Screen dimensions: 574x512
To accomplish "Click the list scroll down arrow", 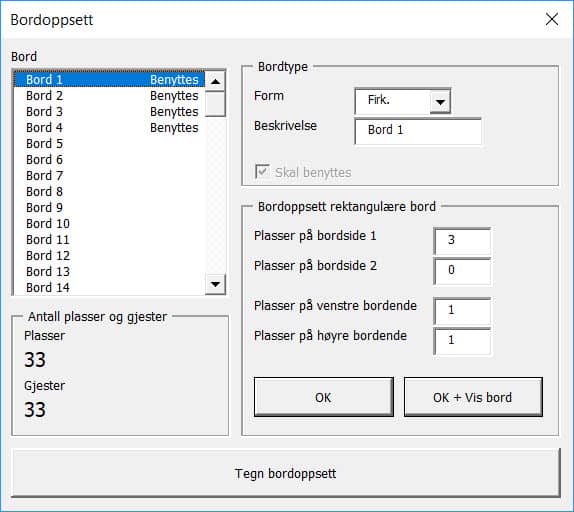I will [215, 284].
